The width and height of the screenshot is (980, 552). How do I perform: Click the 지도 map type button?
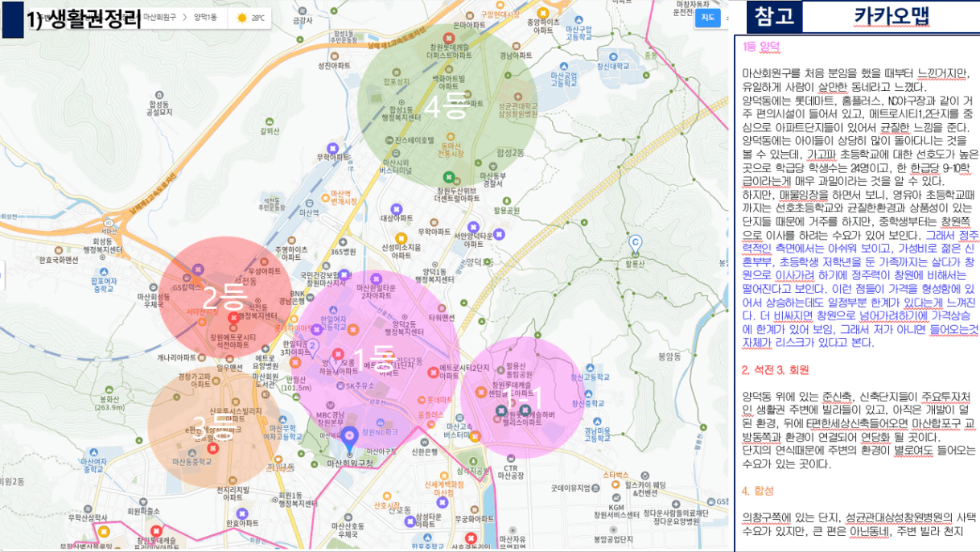[x=707, y=17]
